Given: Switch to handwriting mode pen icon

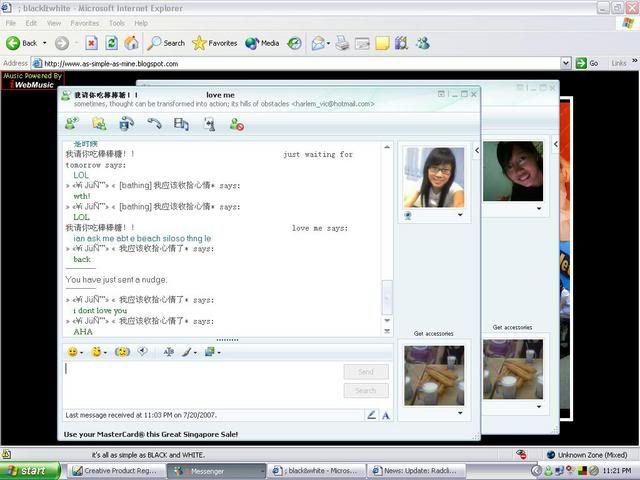Looking at the screenshot, I should pos(371,415).
